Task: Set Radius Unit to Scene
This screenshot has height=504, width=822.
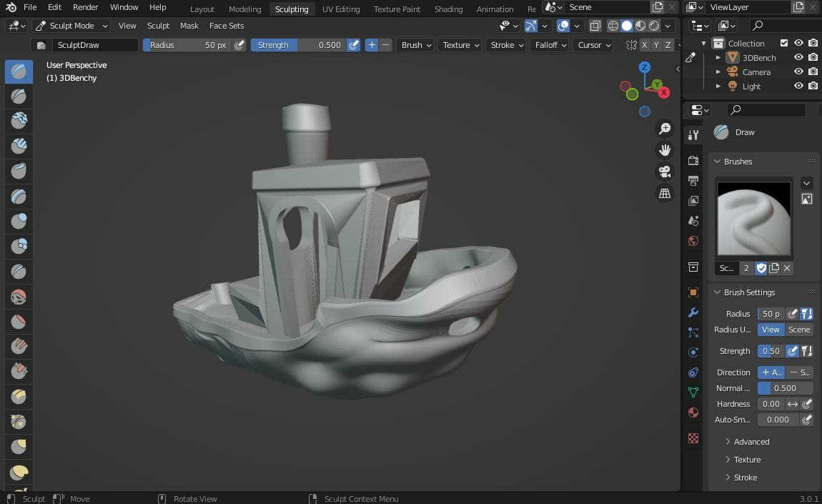Action: click(798, 330)
